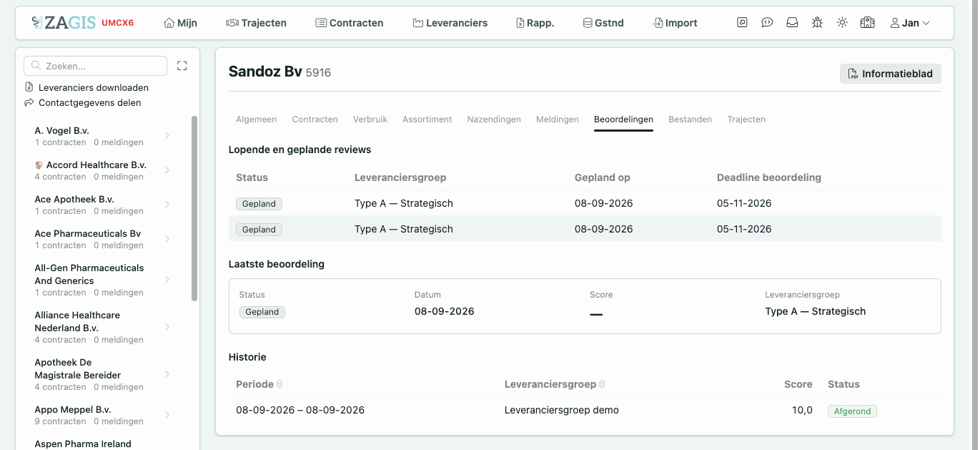Click the history score 10,0
This screenshot has height=450, width=980.
coord(803,410)
